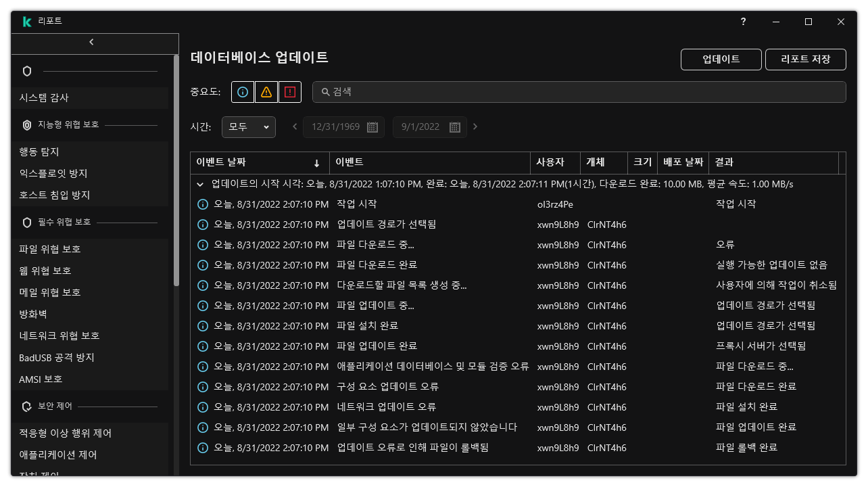Click the 검색 search field
Viewport: 868px width, 487px height.
pyautogui.click(x=579, y=92)
